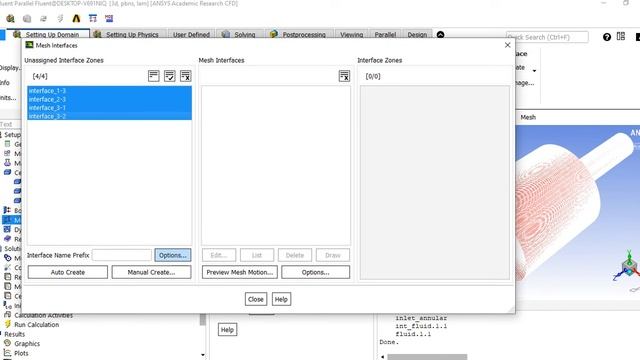Collapse the ribbon with the round arrow icon
Viewport: 640px width, 360px height.
[x=440, y=35]
